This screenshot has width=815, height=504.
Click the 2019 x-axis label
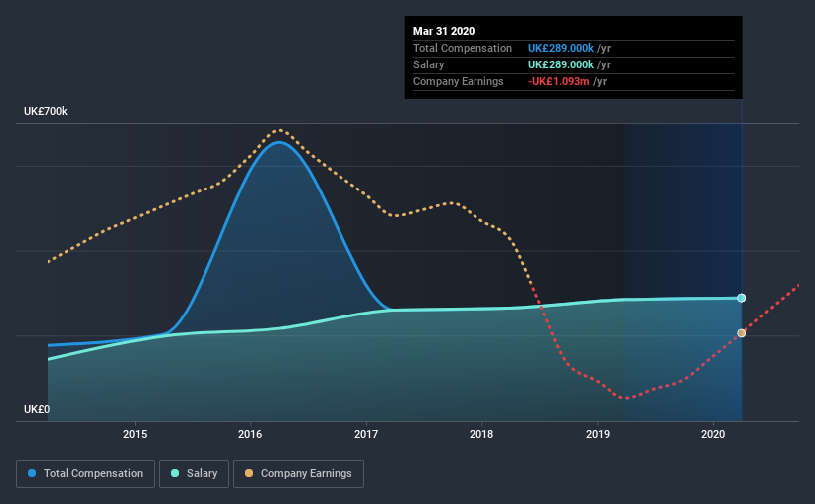598,434
